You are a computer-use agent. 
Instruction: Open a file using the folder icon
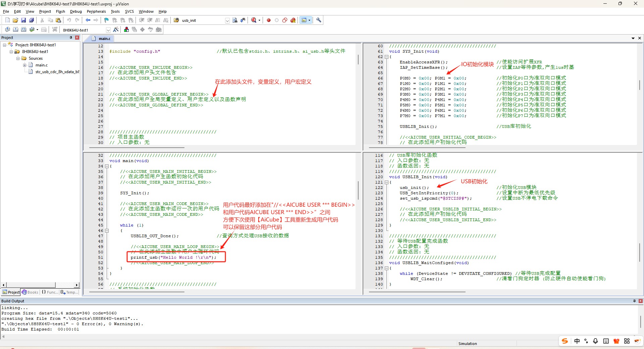coord(15,20)
